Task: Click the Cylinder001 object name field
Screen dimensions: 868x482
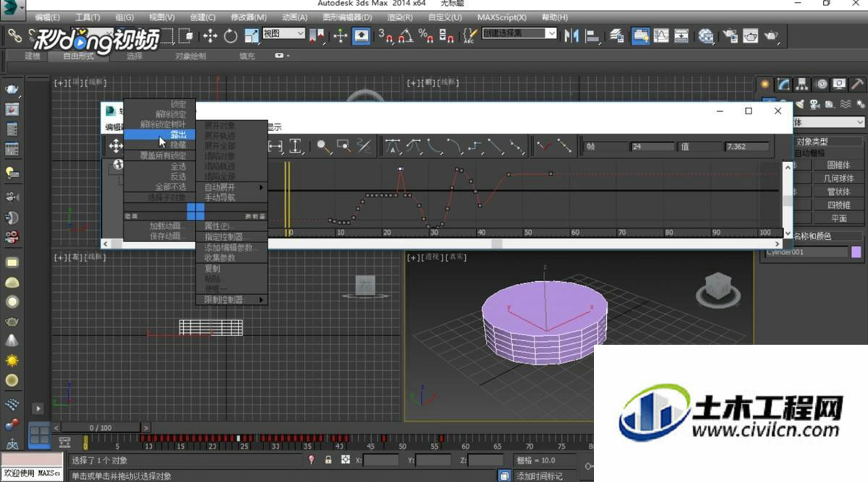Action: click(807, 252)
